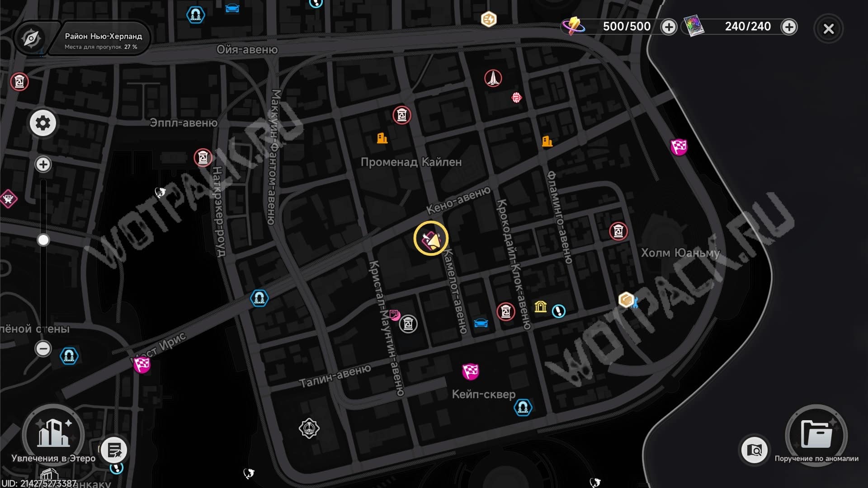Open map settings gear button
The height and width of the screenshot is (488, 868).
click(43, 123)
